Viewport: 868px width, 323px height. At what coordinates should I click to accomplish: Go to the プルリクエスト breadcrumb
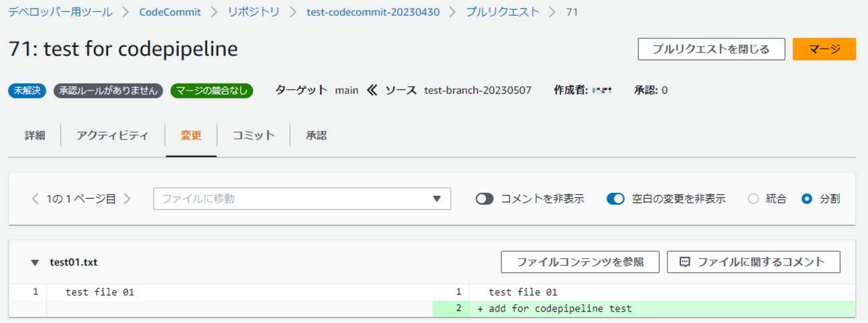502,12
